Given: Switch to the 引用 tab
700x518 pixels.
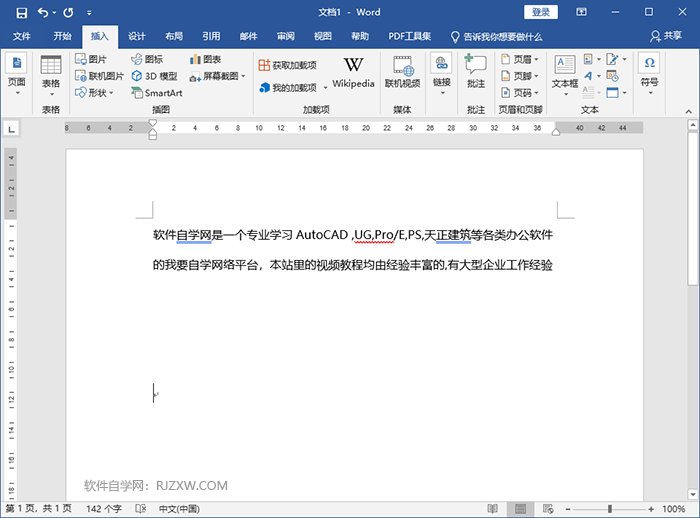Looking at the screenshot, I should (x=211, y=36).
